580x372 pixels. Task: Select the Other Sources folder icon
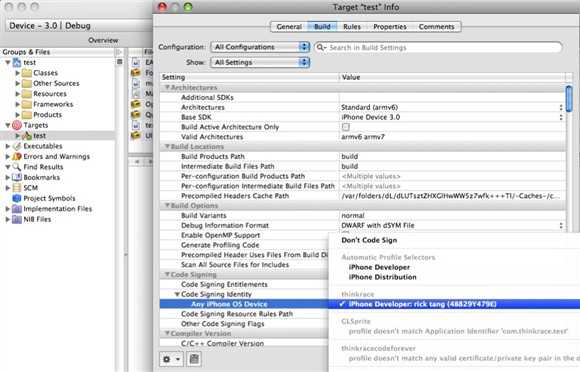(27, 84)
